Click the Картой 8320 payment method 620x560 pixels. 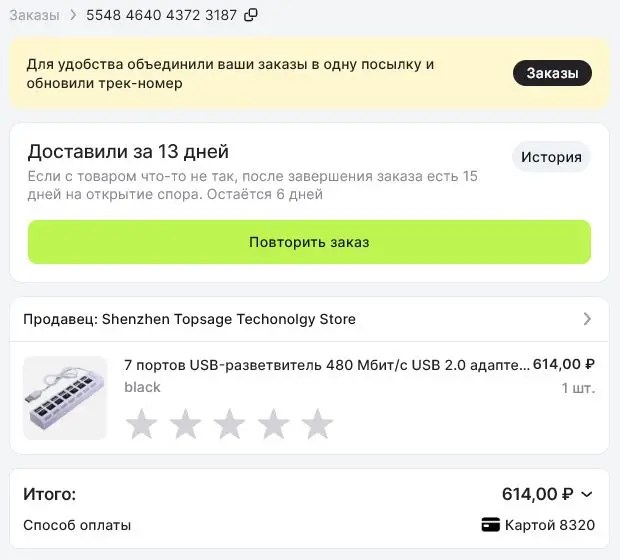pos(550,525)
